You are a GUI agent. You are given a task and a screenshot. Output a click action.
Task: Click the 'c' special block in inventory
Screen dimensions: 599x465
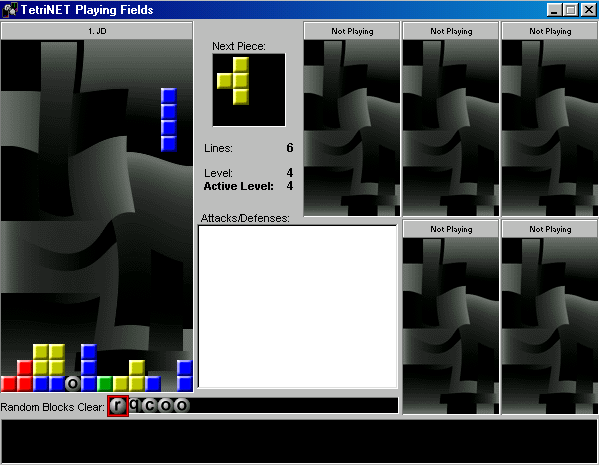150,405
